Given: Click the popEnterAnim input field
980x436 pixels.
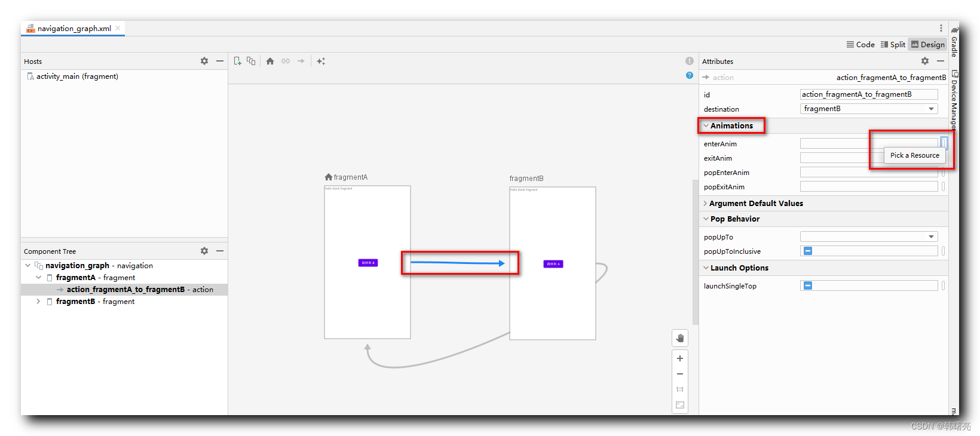Looking at the screenshot, I should 869,172.
